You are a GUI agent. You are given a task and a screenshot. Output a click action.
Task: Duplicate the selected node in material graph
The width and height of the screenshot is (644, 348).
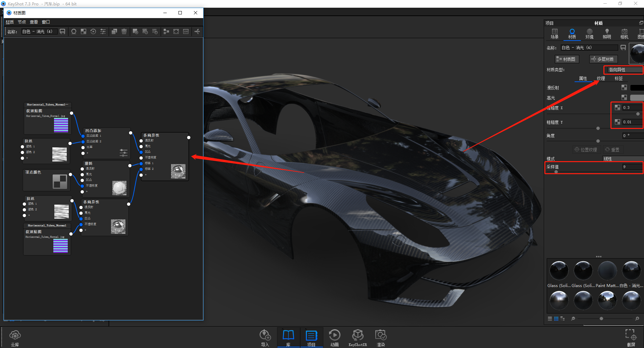coord(114,31)
